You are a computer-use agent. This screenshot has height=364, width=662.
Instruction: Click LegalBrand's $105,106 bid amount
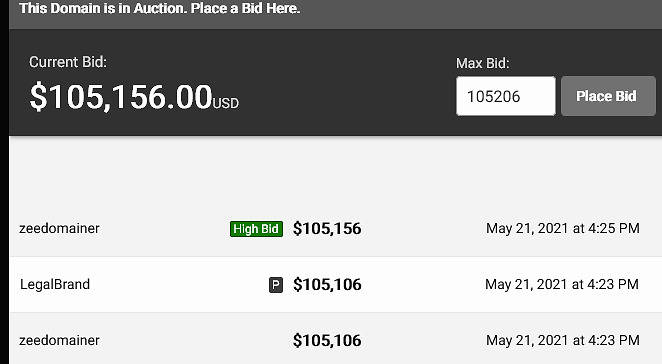tap(327, 285)
